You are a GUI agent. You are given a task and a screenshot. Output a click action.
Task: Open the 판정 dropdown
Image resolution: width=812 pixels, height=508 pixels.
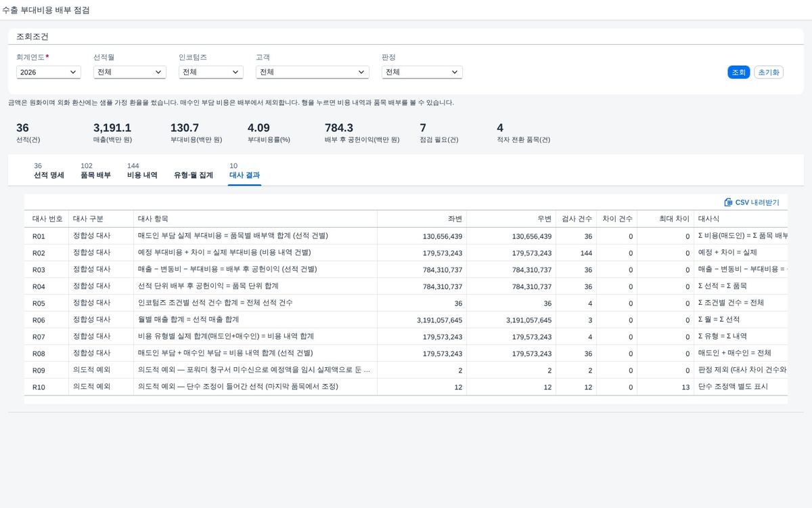click(422, 72)
